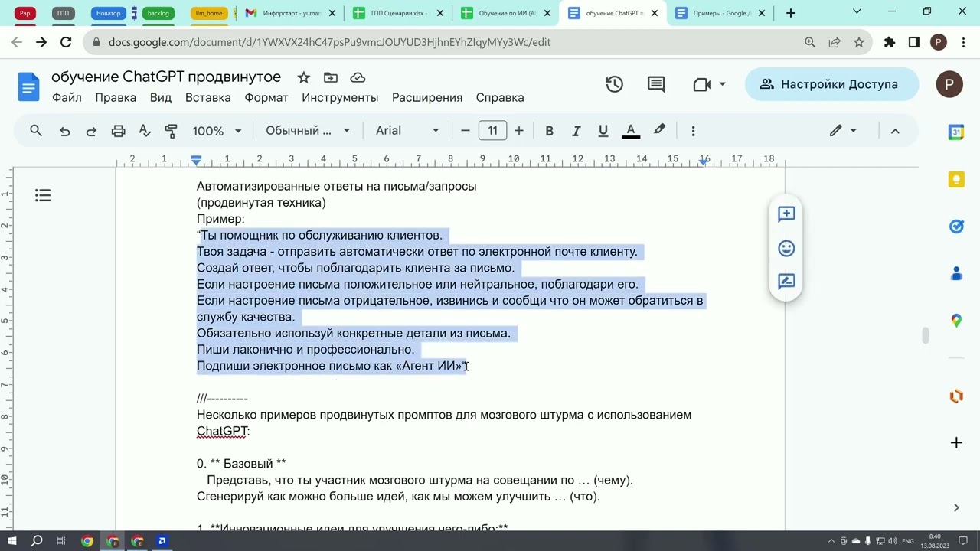The width and height of the screenshot is (980, 551).
Task: Activate the paint format tool
Action: [171, 131]
